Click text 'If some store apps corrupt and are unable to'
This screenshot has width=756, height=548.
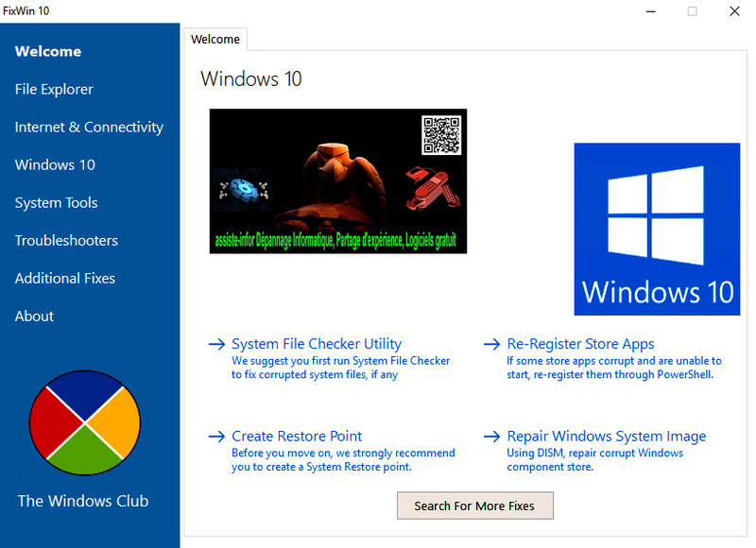tap(614, 361)
